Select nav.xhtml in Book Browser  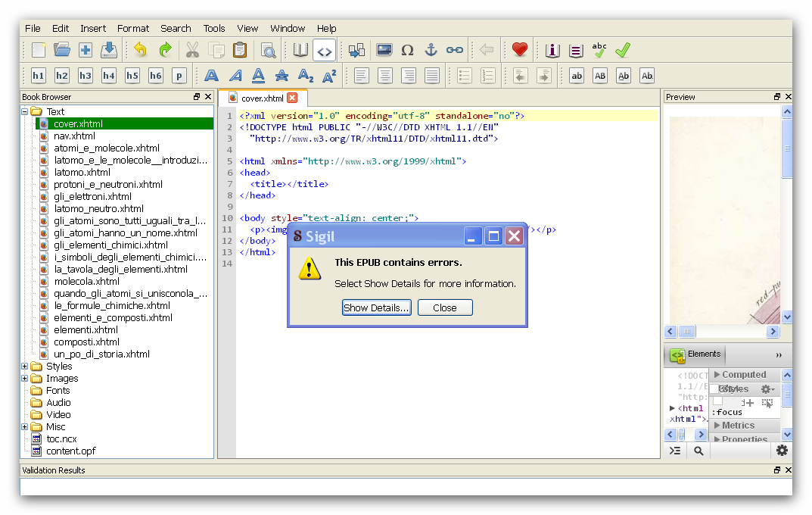[75, 136]
